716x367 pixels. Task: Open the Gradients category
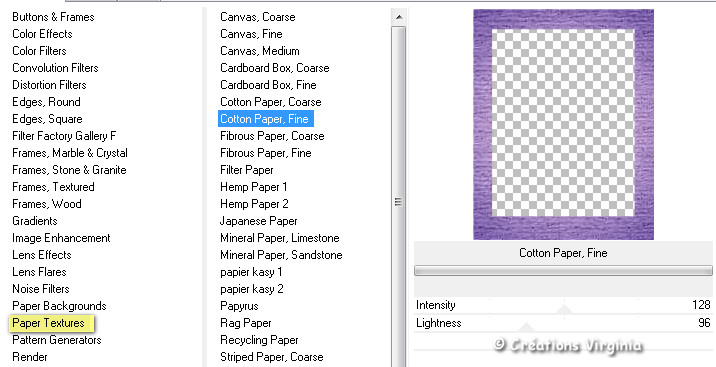tap(35, 221)
